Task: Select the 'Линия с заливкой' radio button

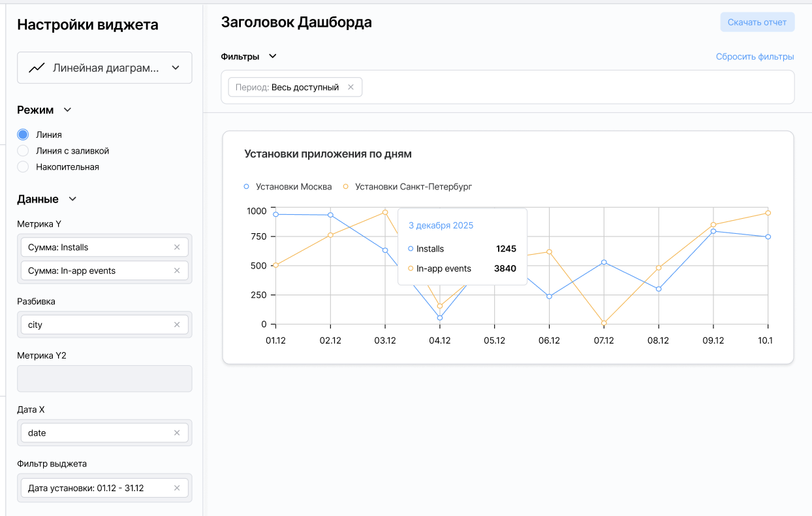Action: (23, 151)
